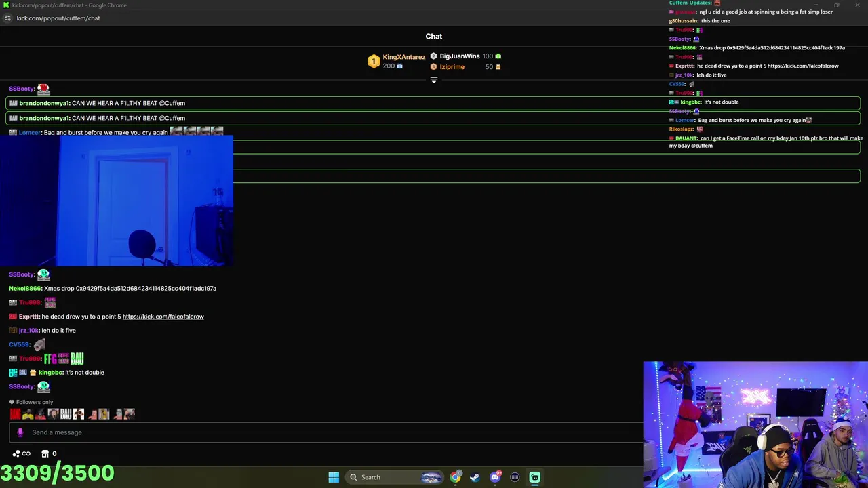868x488 pixels.
Task: Click the grey emote in CV559's message
Action: pyautogui.click(x=39, y=344)
